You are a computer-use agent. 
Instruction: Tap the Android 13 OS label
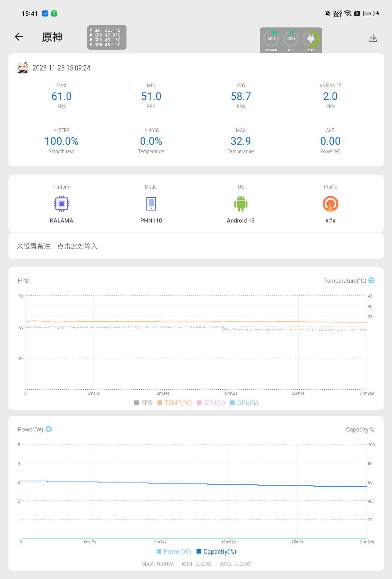[241, 220]
